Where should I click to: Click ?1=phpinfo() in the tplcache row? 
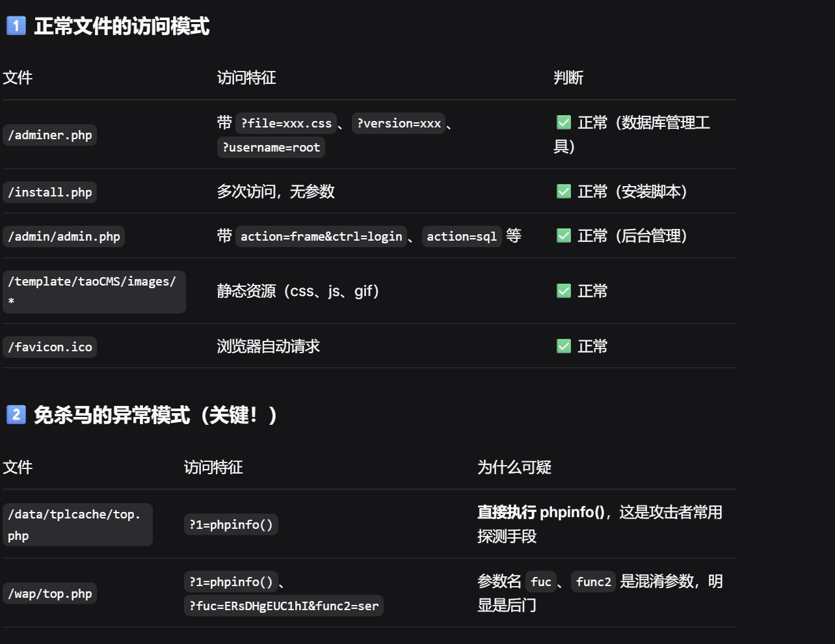(231, 525)
